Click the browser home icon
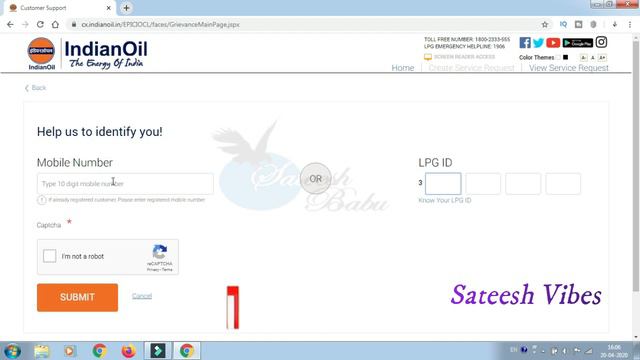 pyautogui.click(x=55, y=24)
